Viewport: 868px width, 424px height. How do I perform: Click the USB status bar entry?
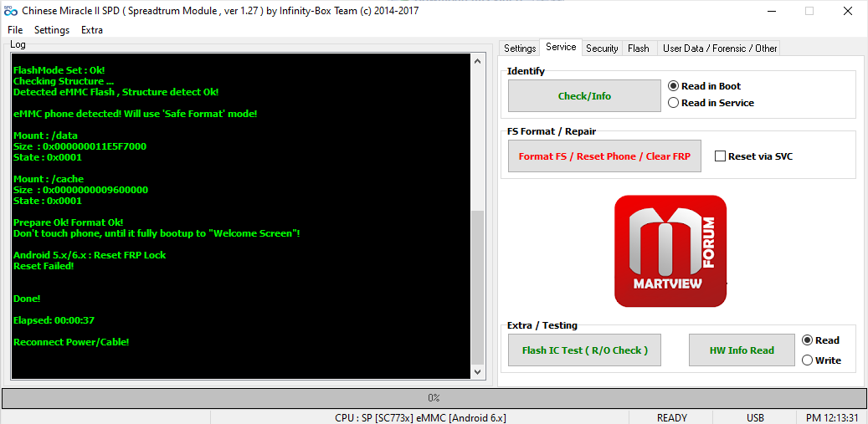coord(755,418)
